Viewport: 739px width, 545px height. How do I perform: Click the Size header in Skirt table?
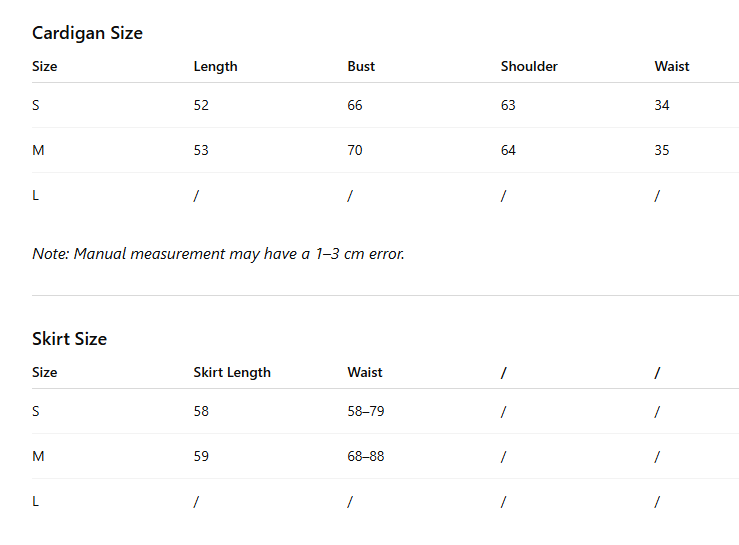click(44, 372)
